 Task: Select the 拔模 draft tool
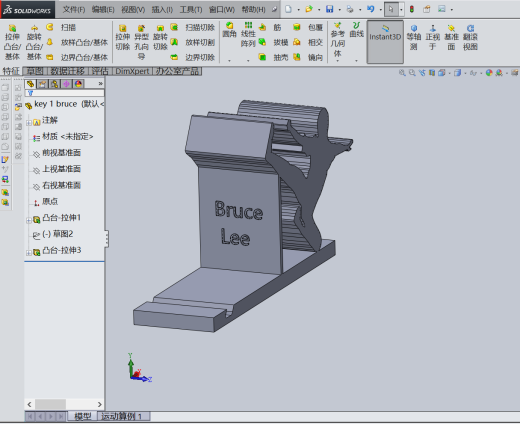click(x=273, y=42)
